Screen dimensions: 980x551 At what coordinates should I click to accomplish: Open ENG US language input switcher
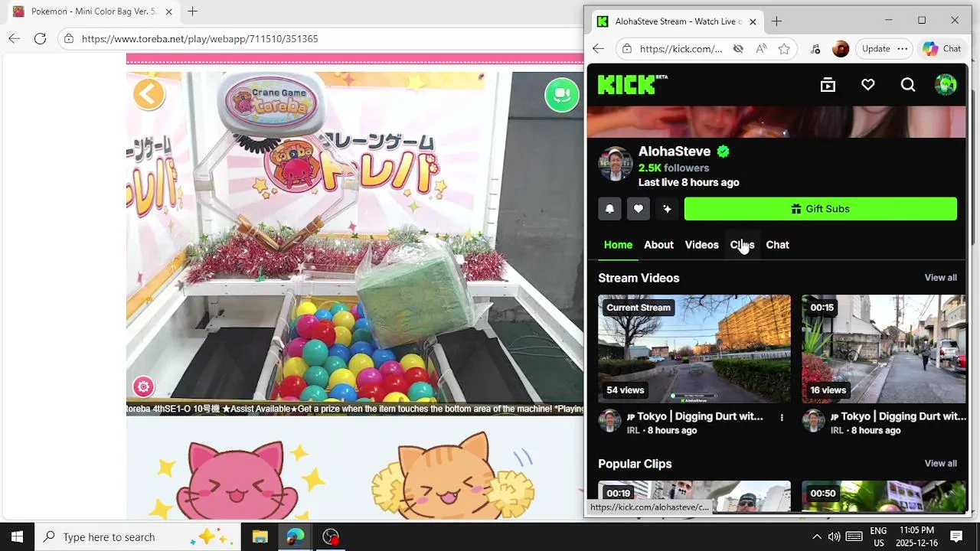(x=878, y=536)
